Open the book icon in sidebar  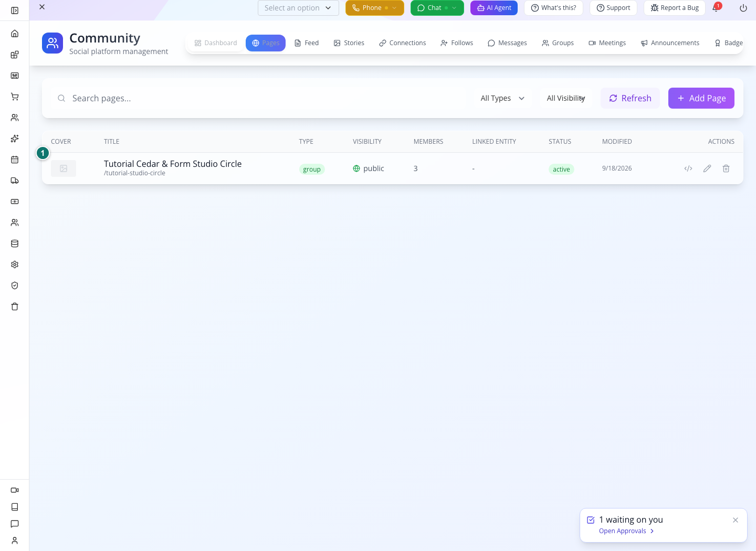pyautogui.click(x=15, y=507)
